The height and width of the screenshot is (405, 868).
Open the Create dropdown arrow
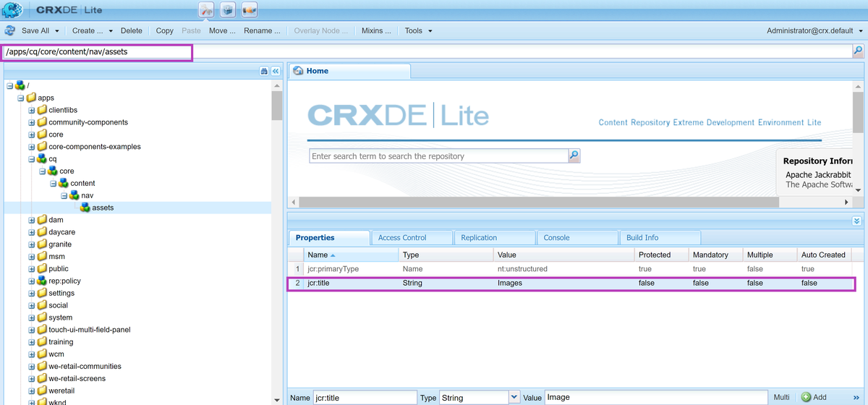click(109, 31)
